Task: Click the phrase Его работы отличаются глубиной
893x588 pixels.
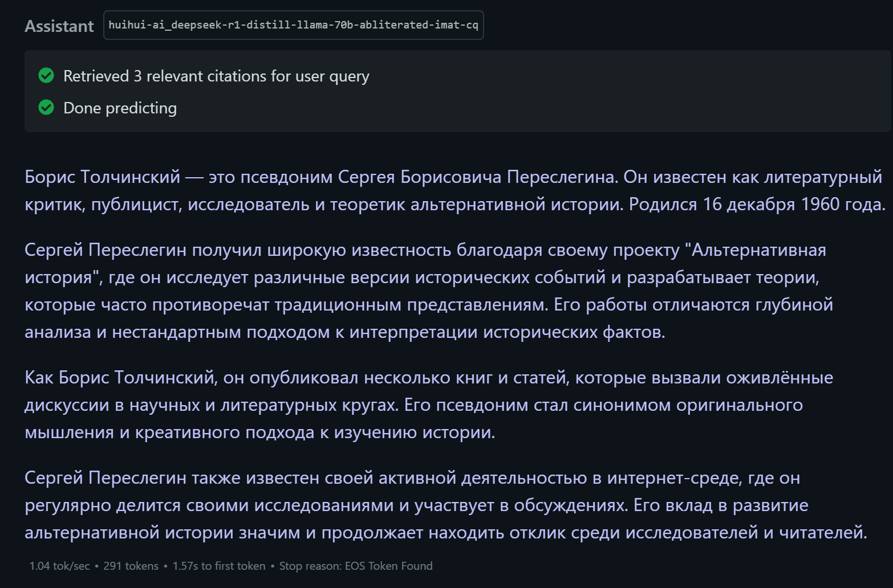Action: point(693,305)
